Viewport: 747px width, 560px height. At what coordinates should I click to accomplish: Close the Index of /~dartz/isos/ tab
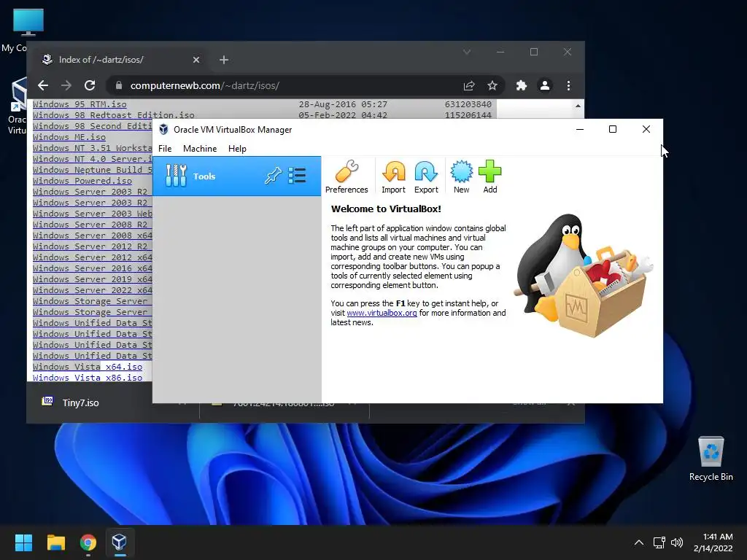click(196, 60)
